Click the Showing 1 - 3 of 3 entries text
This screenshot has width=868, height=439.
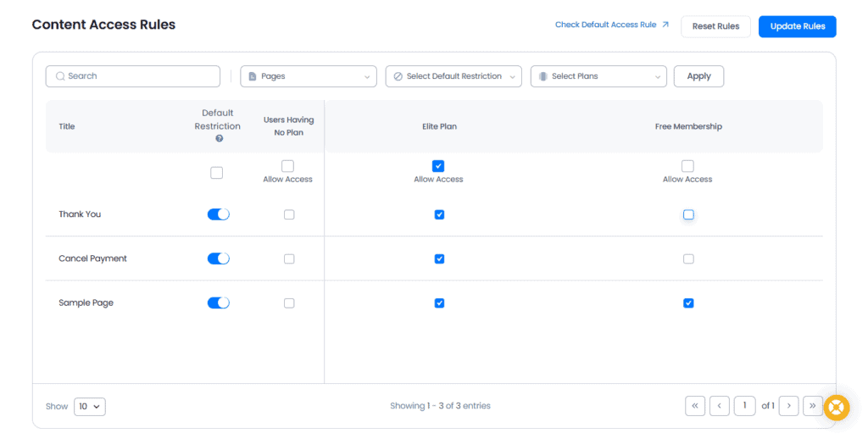(440, 406)
